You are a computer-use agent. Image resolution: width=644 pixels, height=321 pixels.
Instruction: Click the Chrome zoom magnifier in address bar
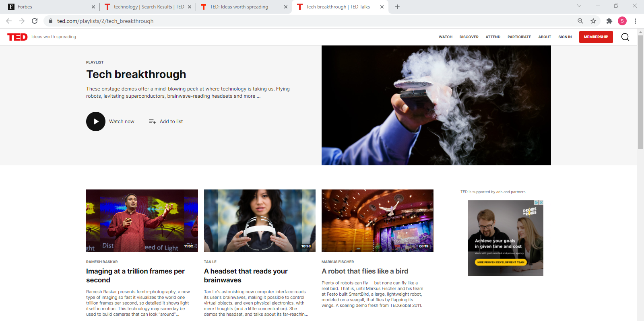tap(580, 21)
